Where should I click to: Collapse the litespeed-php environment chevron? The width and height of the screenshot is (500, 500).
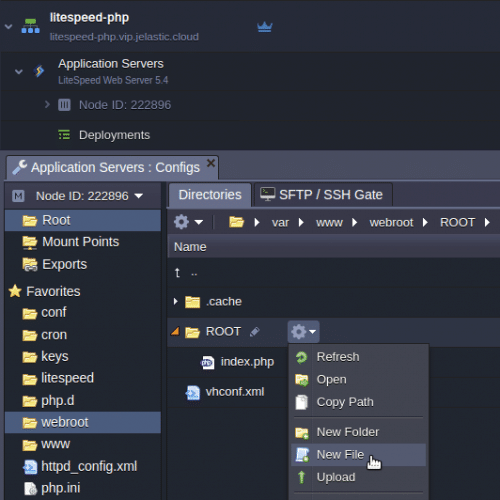[x=9, y=26]
